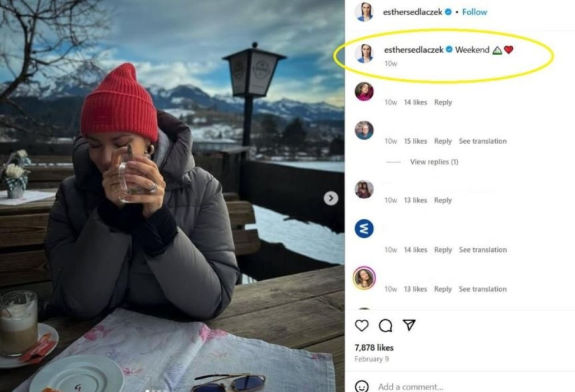
Task: Expand View replies (1) under the second comment
Action: (x=434, y=162)
